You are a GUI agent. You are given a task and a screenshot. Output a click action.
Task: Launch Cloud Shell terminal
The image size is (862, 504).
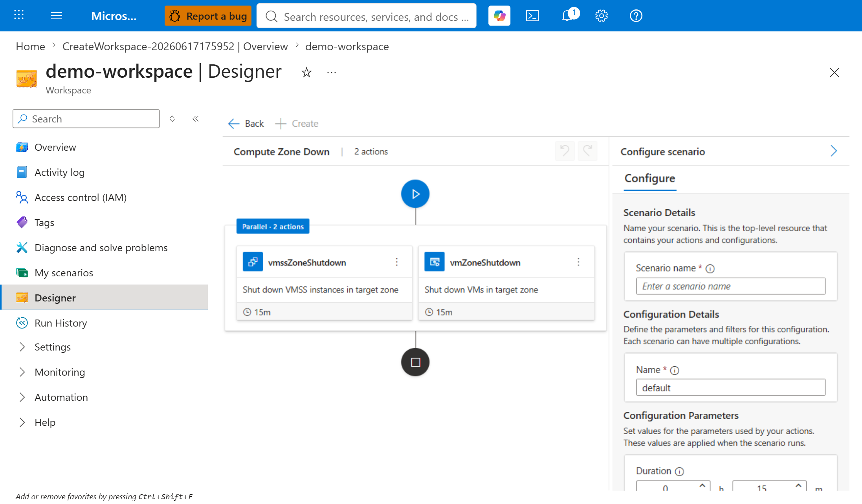pos(532,16)
